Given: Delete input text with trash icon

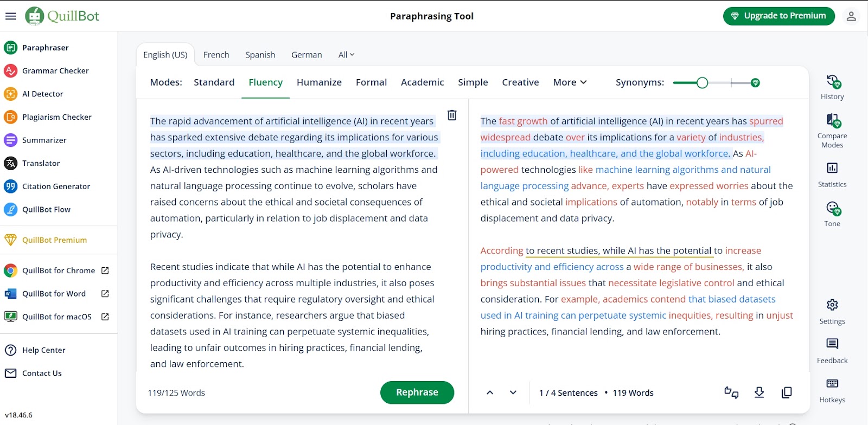Looking at the screenshot, I should click(452, 115).
